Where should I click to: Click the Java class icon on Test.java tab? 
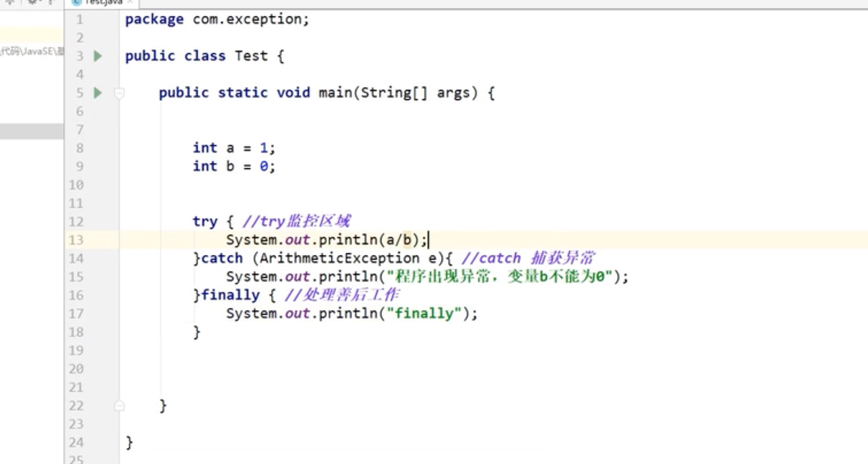[x=77, y=3]
